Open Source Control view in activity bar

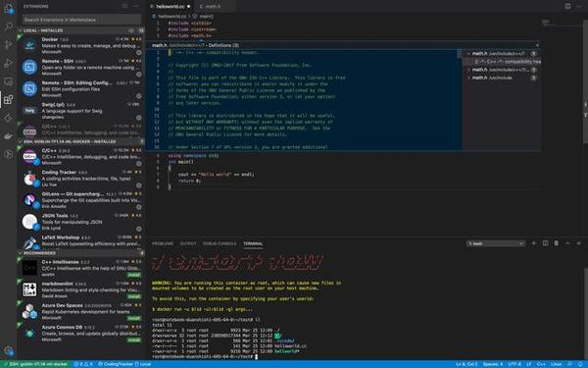tap(8, 45)
